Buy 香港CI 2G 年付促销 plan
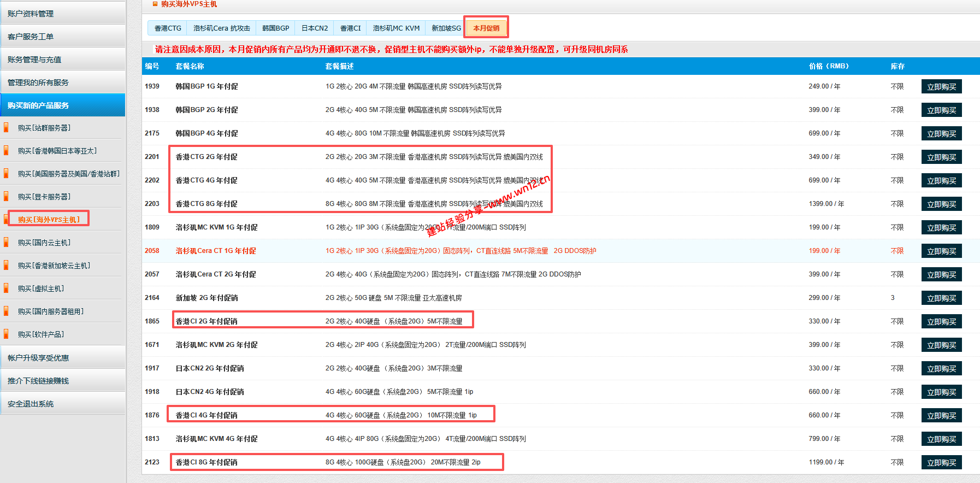The height and width of the screenshot is (483, 980). click(x=941, y=322)
